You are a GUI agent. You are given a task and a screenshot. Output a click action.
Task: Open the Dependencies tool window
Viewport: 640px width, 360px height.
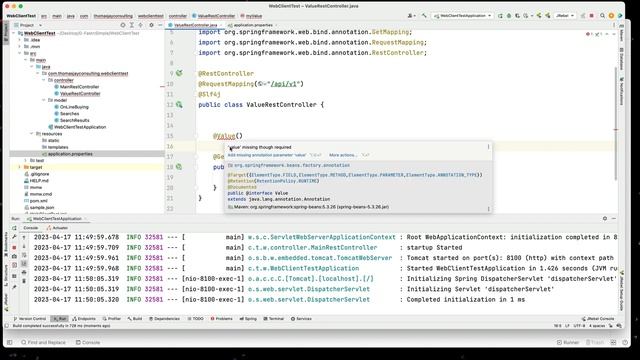coord(164,319)
